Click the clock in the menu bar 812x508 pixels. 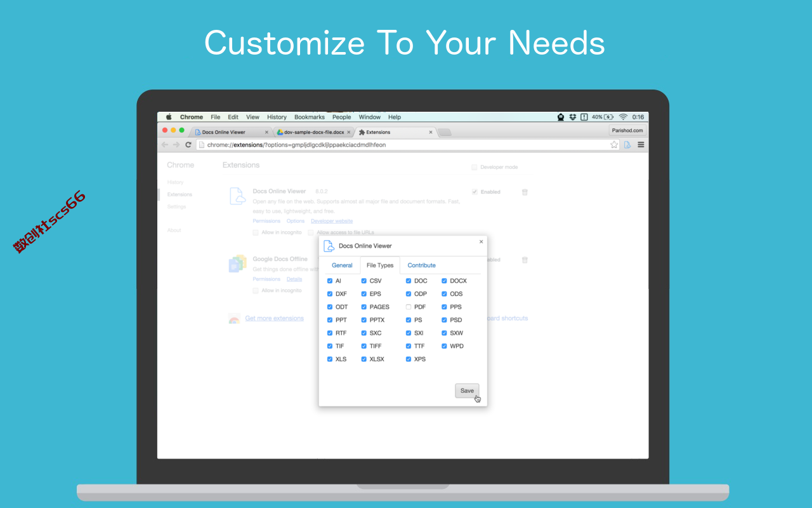(638, 117)
